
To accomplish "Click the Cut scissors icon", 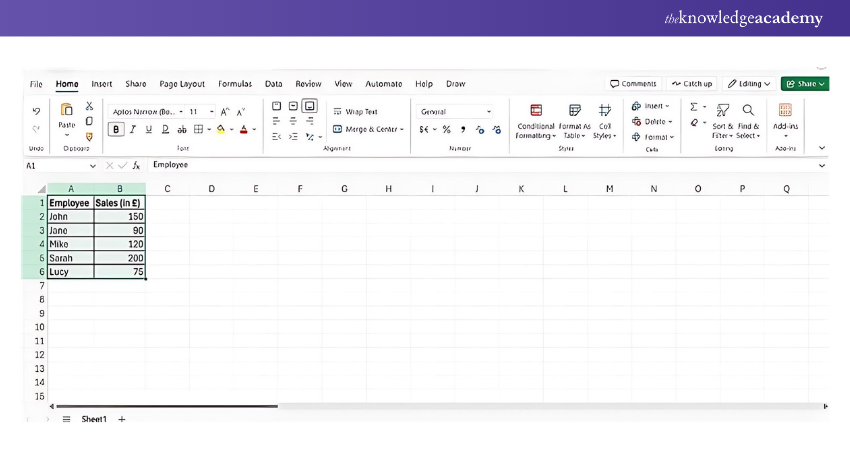I will point(89,106).
